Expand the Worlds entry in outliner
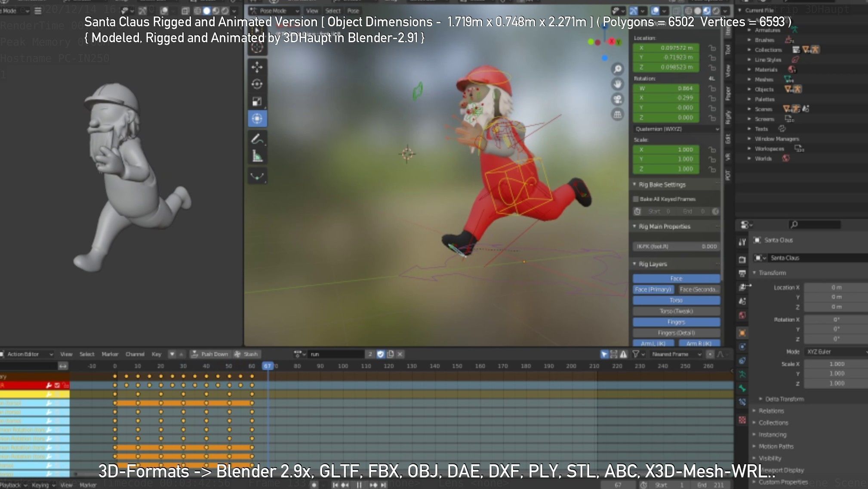The width and height of the screenshot is (868, 489). coord(749,158)
